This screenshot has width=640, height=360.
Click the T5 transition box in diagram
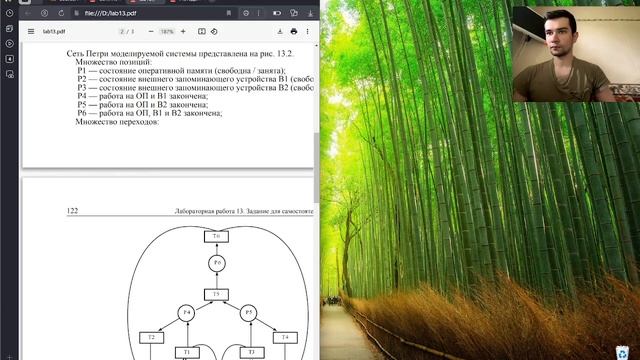[x=216, y=294]
